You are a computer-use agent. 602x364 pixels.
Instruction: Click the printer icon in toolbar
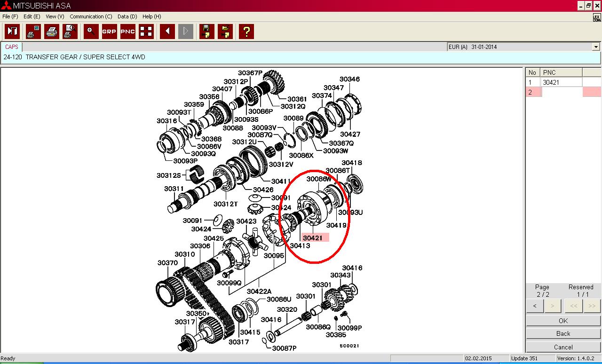(52, 32)
